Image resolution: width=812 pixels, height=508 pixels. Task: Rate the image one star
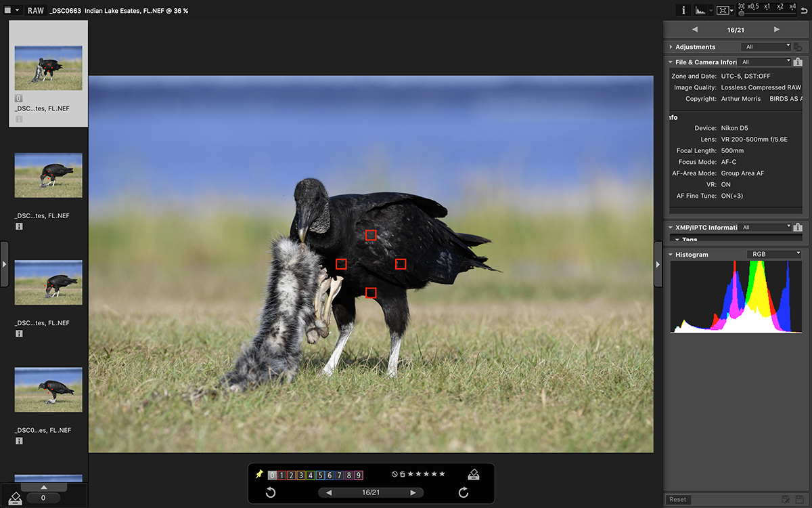(x=411, y=473)
